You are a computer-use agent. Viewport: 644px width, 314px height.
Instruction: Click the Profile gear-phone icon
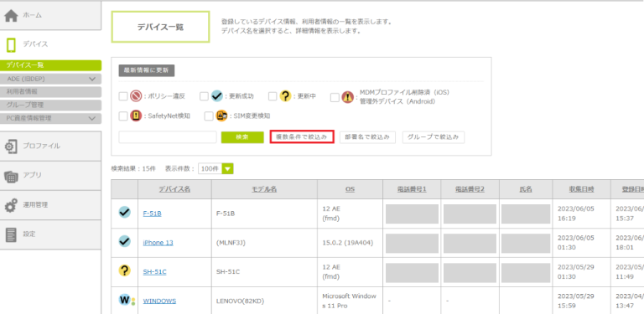[x=11, y=147]
